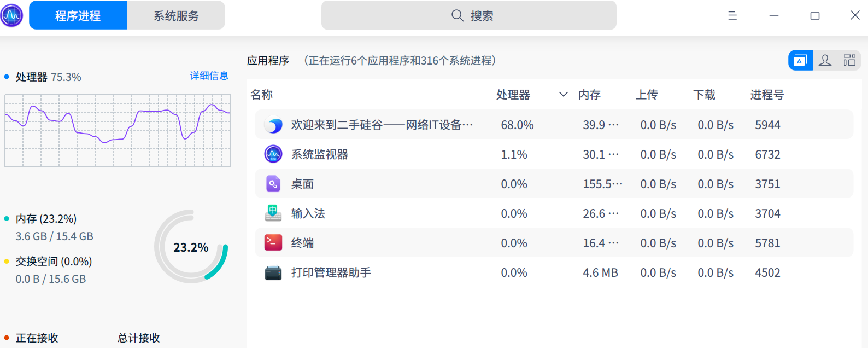This screenshot has width=868, height=348.
Task: Switch to my-processes user view
Action: (825, 60)
